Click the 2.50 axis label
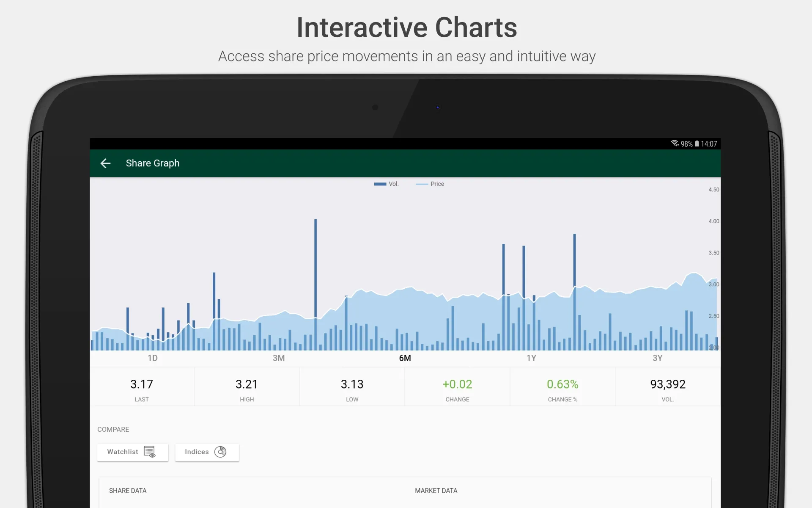The image size is (812, 508). 713,316
